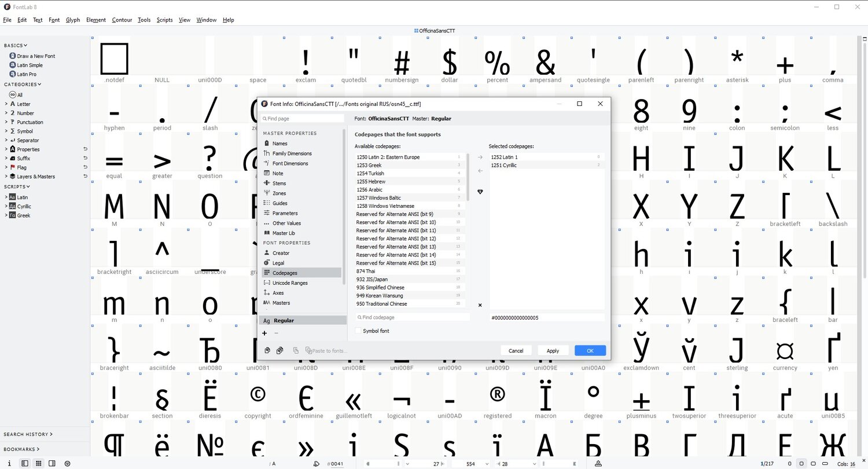Screen dimensions: 868x469
Task: Open the Glyph menu
Action: point(73,20)
